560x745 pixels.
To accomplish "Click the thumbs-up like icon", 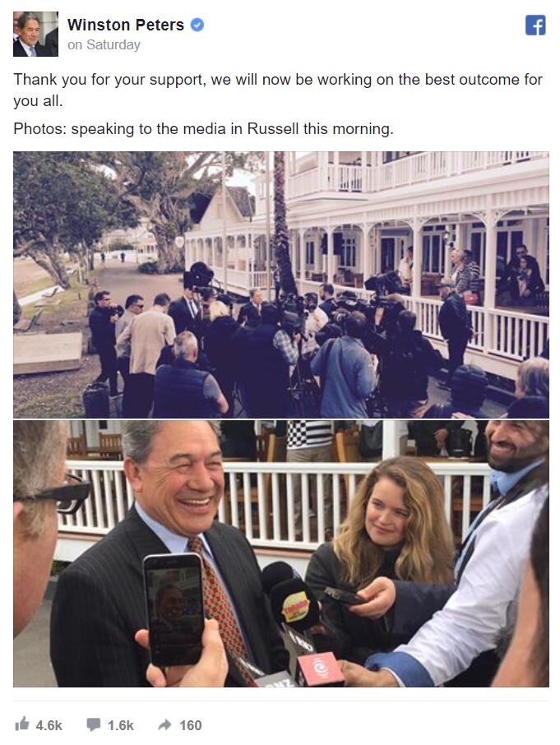I will [x=22, y=724].
